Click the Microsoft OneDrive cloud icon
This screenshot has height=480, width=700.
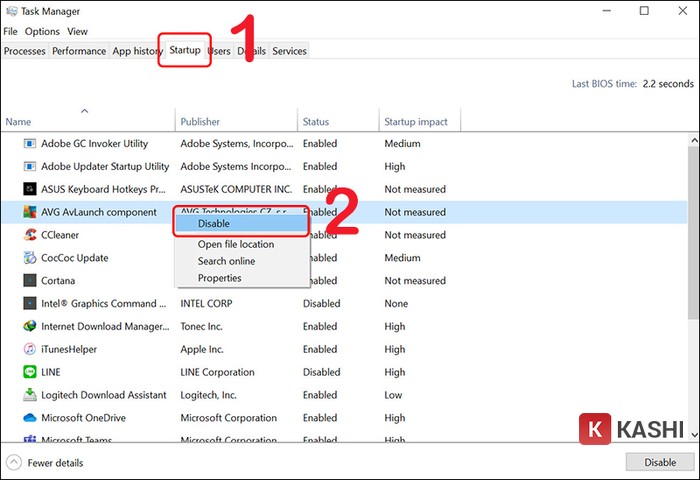click(x=29, y=417)
